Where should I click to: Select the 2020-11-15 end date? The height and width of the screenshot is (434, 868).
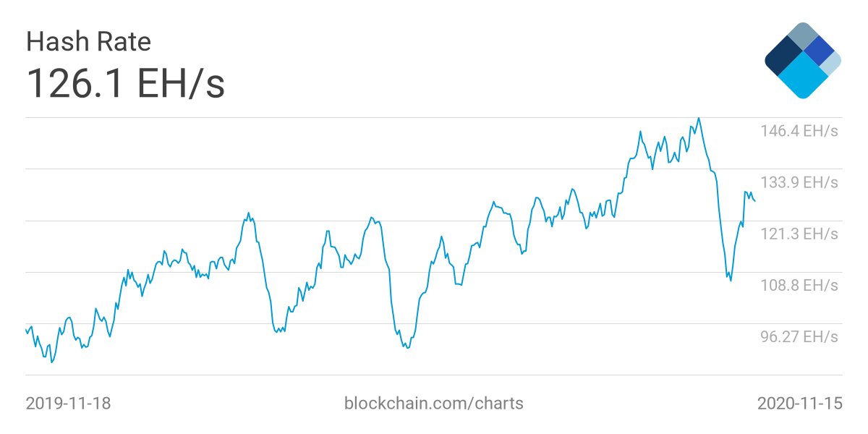[799, 403]
